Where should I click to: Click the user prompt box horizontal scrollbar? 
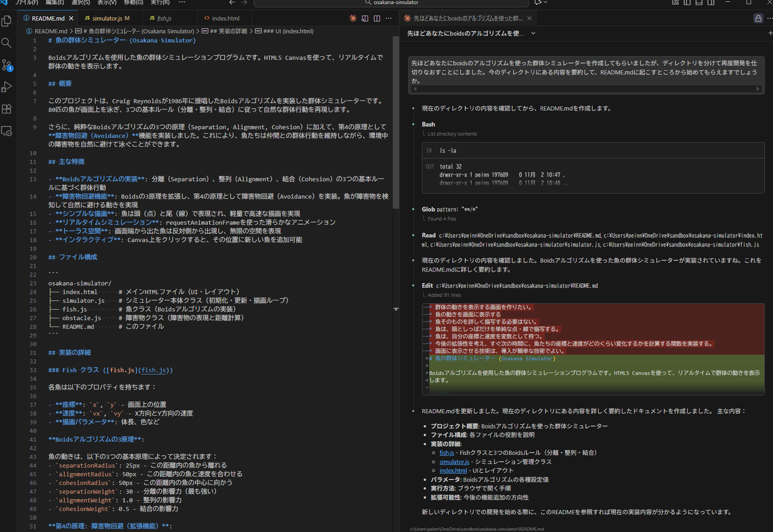click(x=586, y=89)
